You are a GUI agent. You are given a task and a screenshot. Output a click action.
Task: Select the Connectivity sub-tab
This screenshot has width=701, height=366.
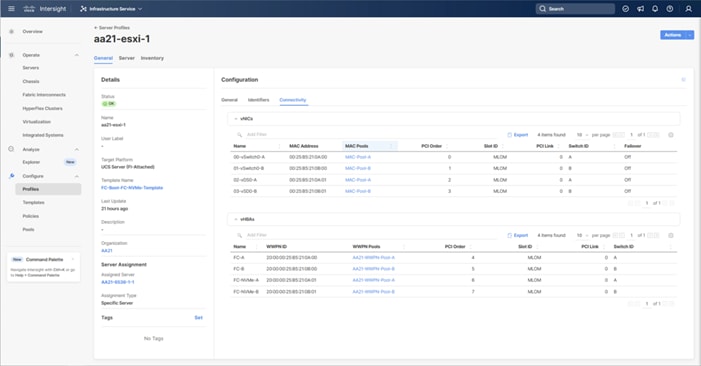pos(293,100)
